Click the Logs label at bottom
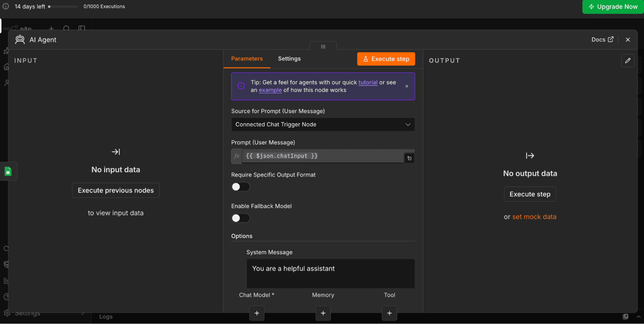The width and height of the screenshot is (644, 324). coord(106,317)
